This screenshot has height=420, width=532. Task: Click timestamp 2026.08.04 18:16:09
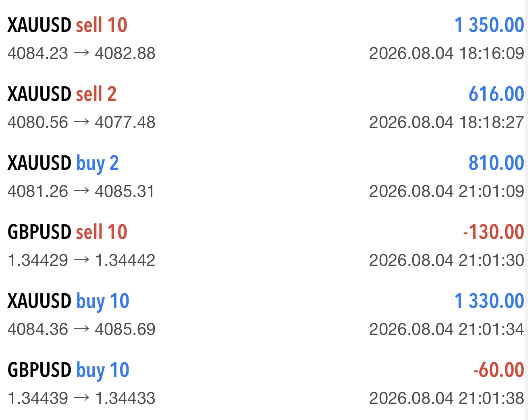(447, 53)
